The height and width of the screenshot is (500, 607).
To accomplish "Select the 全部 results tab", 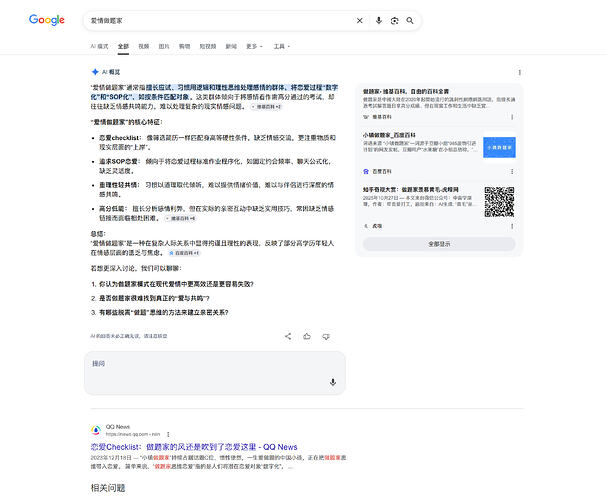I will pyautogui.click(x=123, y=46).
